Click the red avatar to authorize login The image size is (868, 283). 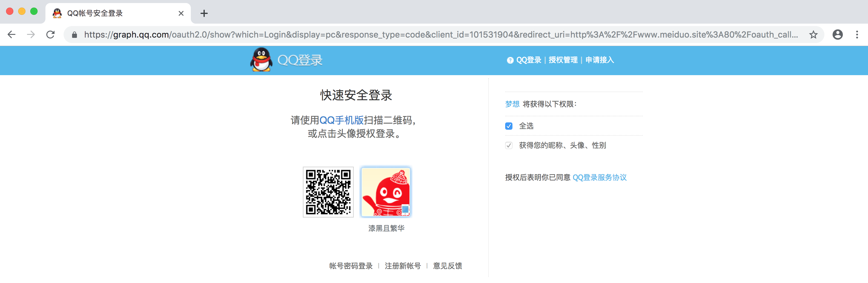(x=386, y=192)
